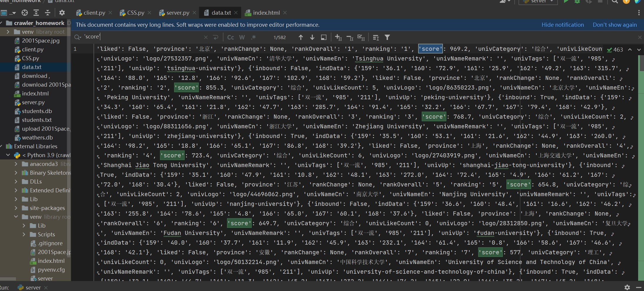Click the editor vertical scrollbar thumb
The width and height of the screenshot is (644, 291).
pyautogui.click(x=641, y=63)
